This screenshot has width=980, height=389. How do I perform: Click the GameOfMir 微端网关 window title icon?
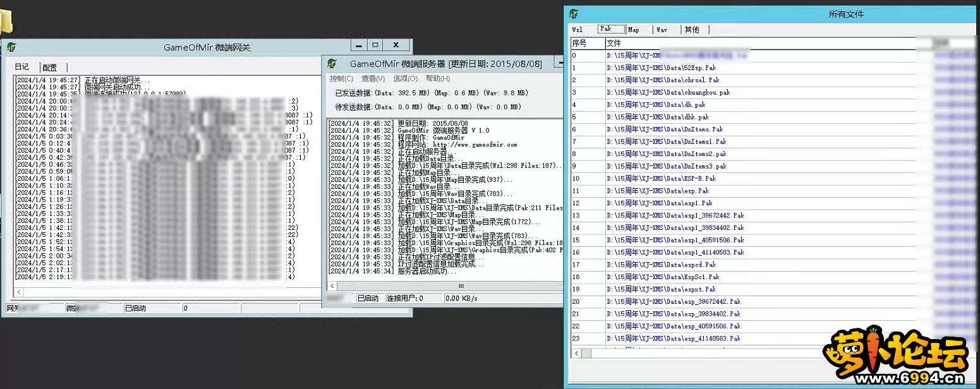12,47
